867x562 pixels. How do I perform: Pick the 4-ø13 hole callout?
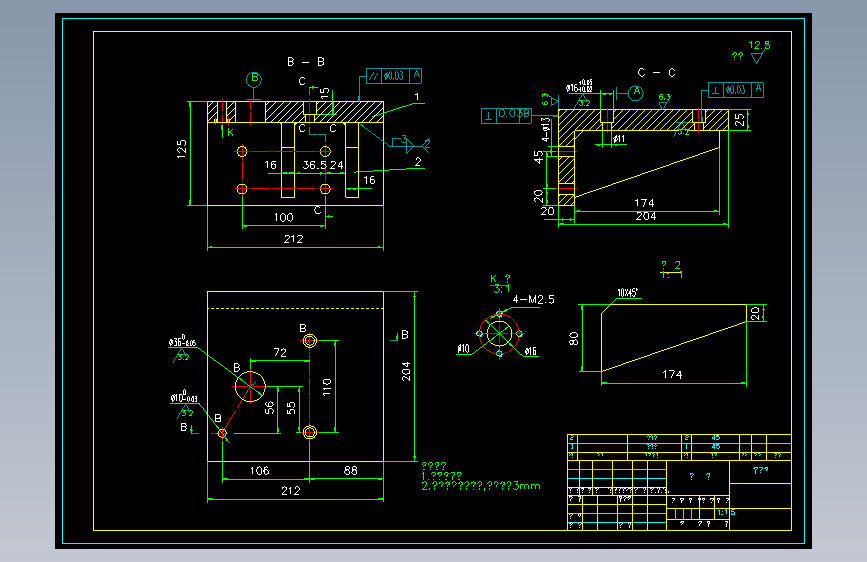[x=546, y=130]
